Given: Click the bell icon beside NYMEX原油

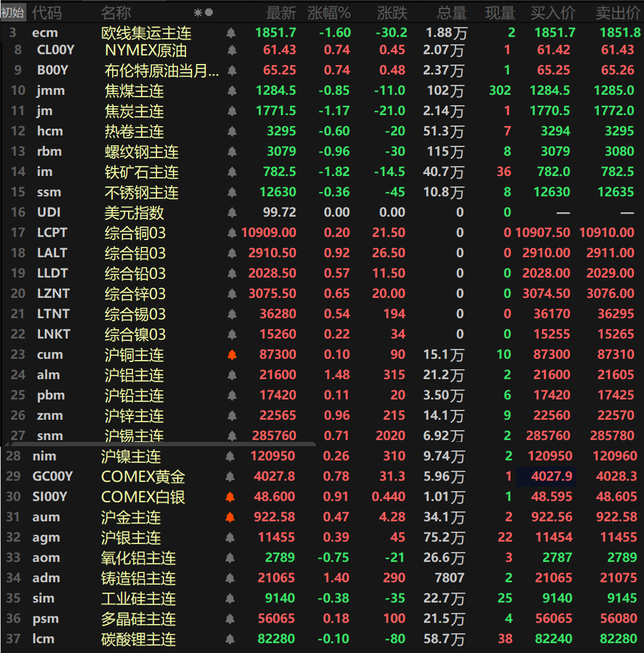Looking at the screenshot, I should tap(232, 50).
